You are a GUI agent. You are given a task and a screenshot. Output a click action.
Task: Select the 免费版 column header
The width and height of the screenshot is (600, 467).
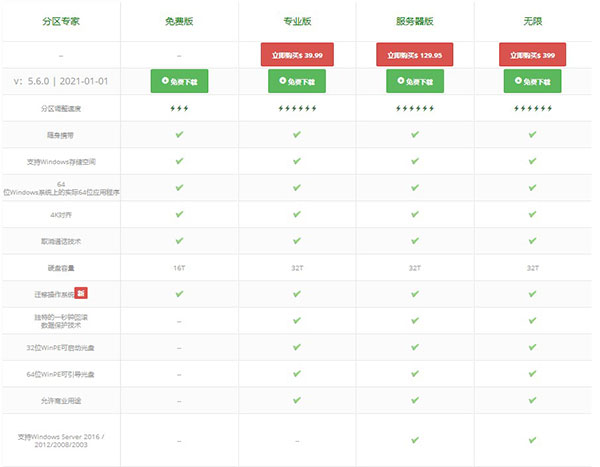point(179,21)
